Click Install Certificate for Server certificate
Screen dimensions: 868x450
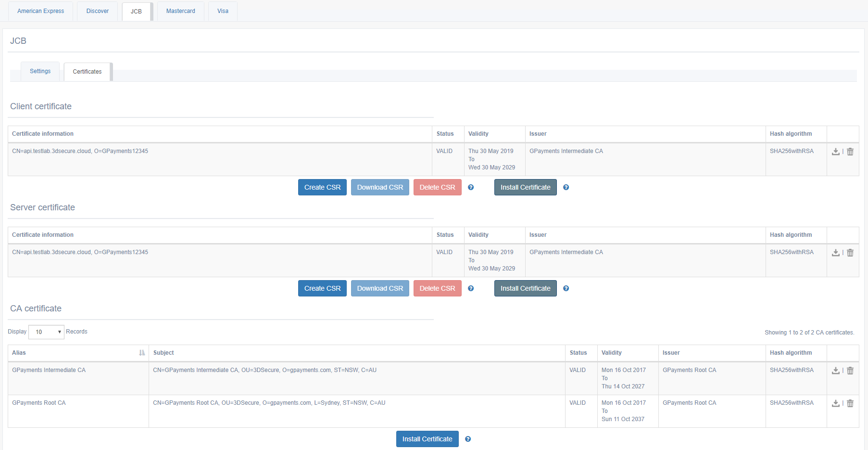coord(525,288)
